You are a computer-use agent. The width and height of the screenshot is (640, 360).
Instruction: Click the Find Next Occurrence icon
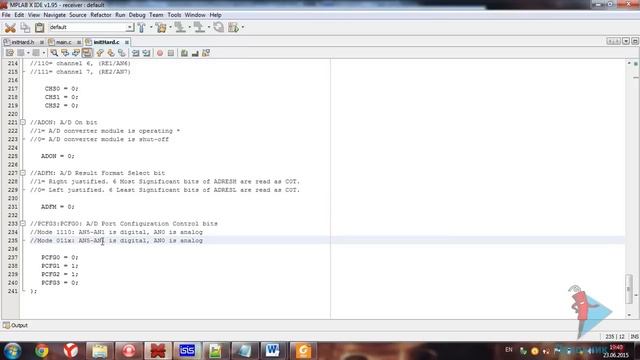click(x=76, y=53)
